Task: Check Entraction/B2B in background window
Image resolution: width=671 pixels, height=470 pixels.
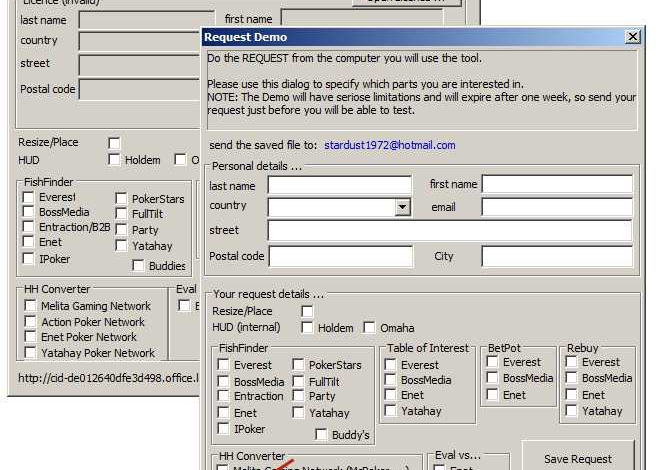Action: 28,227
